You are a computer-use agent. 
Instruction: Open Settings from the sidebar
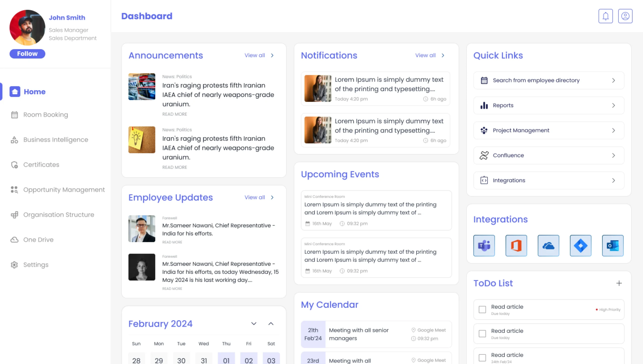coord(36,265)
